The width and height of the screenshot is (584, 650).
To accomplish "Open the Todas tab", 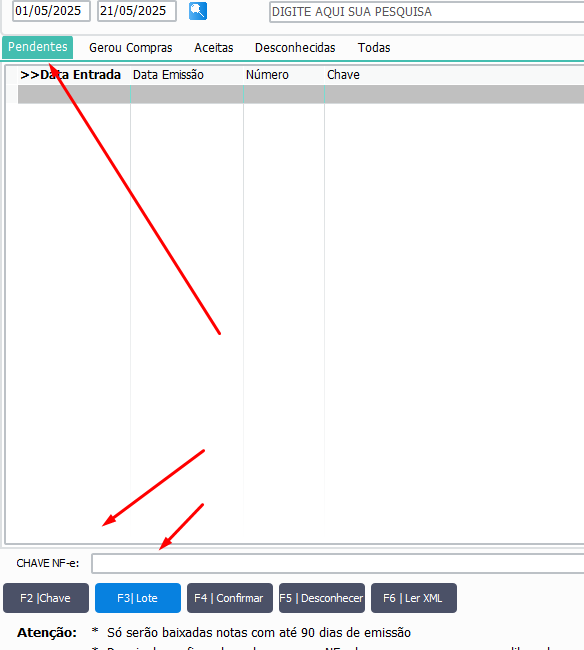I will coord(374,48).
